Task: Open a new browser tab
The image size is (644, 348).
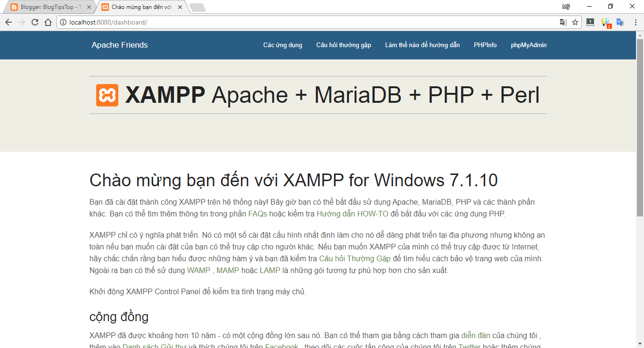Action: [x=197, y=7]
